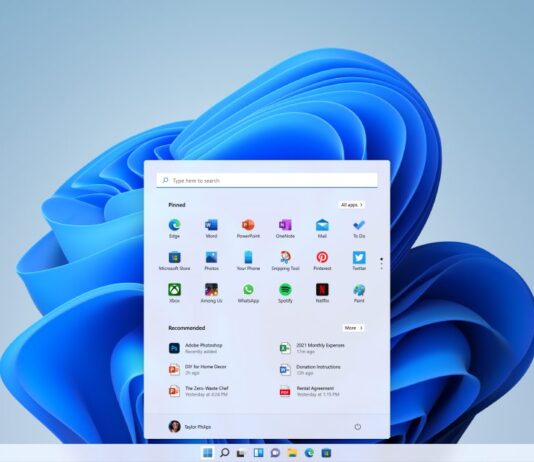Open DIY for Home Decor presentation
Viewport: 534px width, 462px height.
click(198, 369)
